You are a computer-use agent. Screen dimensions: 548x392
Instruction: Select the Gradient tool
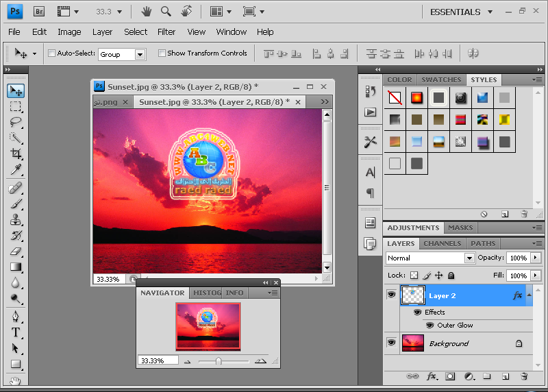pyautogui.click(x=15, y=267)
